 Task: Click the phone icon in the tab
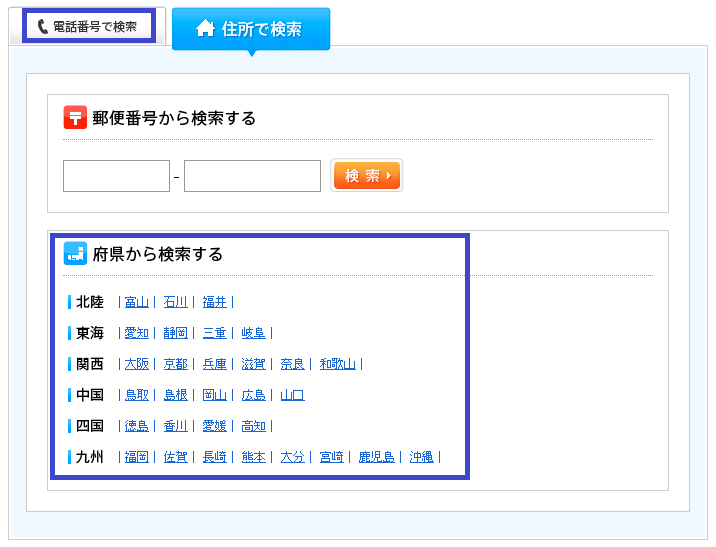pyautogui.click(x=42, y=27)
